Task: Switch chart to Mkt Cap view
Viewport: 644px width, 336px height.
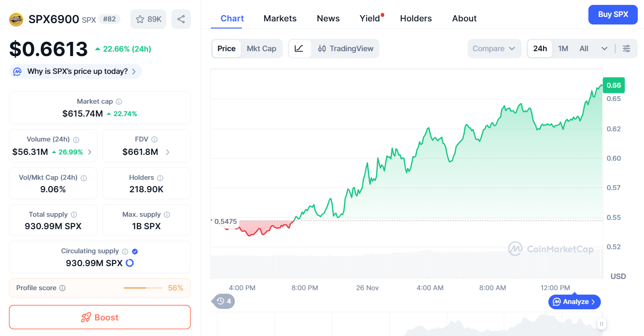Action: [262, 49]
